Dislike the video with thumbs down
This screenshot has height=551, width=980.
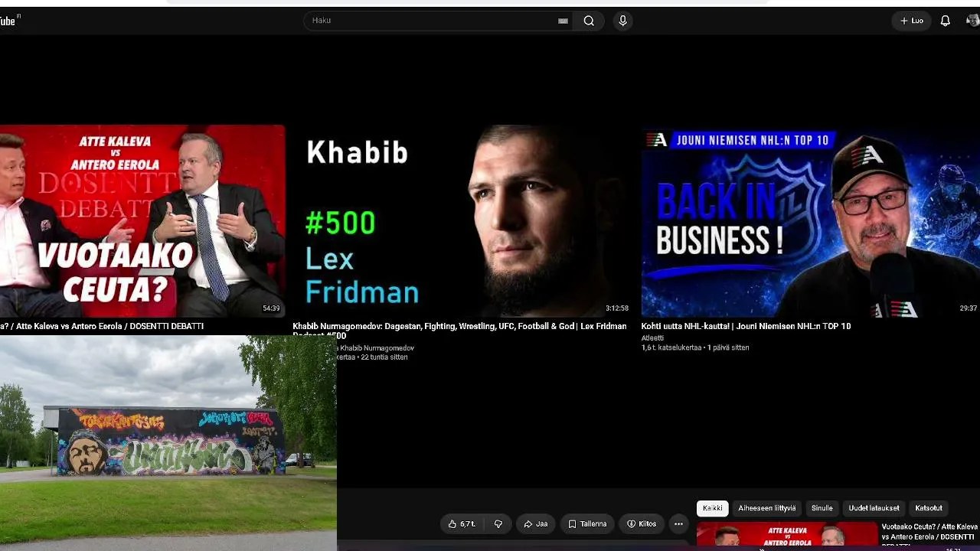498,524
